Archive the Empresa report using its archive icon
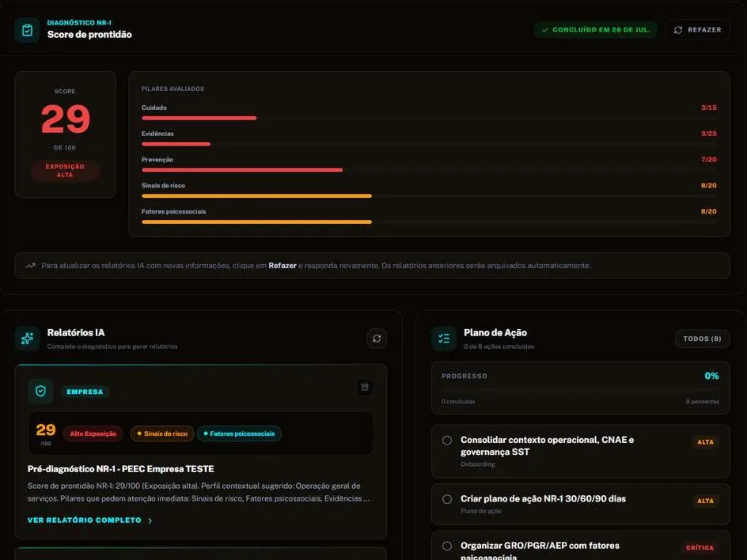The height and width of the screenshot is (560, 747). tap(365, 387)
